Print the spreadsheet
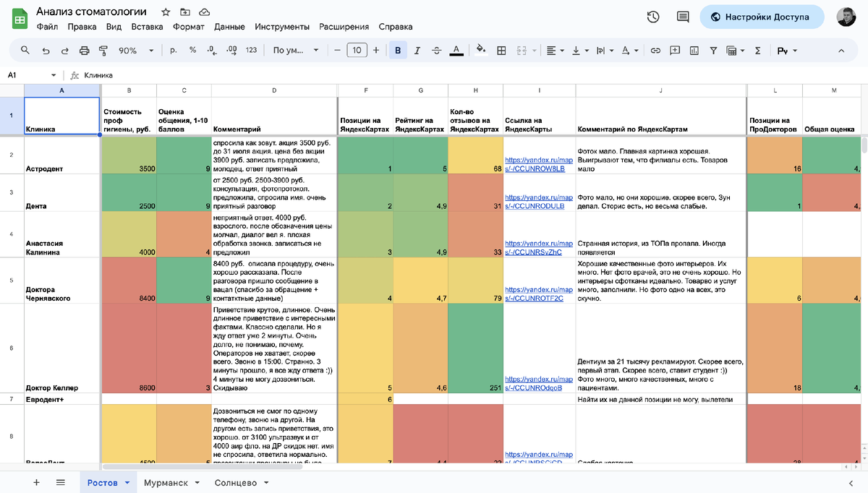Screen dimensions: 868x493 [84, 51]
